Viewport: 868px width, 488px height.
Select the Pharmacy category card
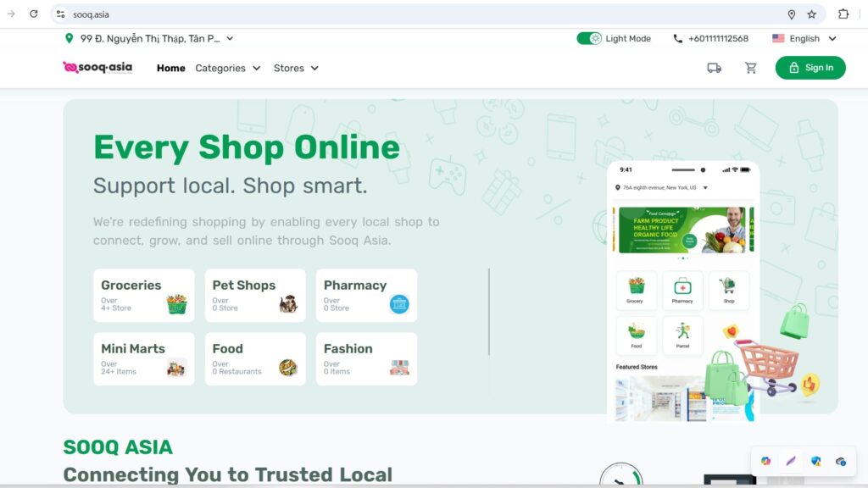tap(366, 296)
